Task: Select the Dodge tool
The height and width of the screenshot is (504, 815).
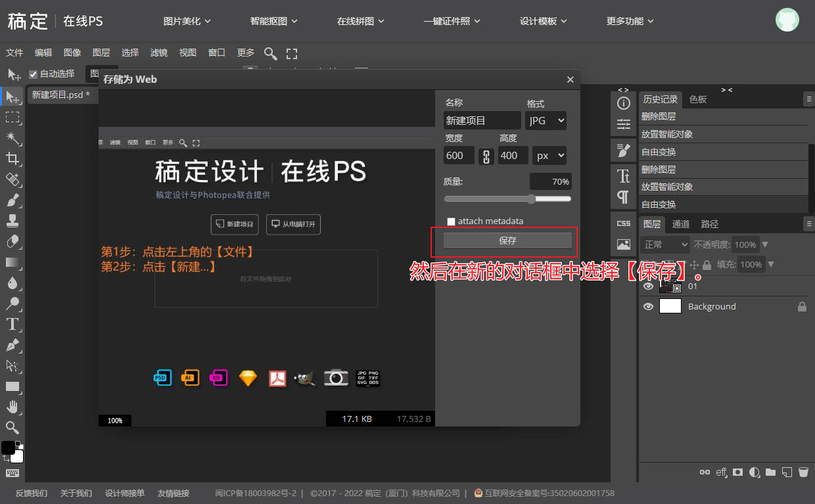Action: 12,304
